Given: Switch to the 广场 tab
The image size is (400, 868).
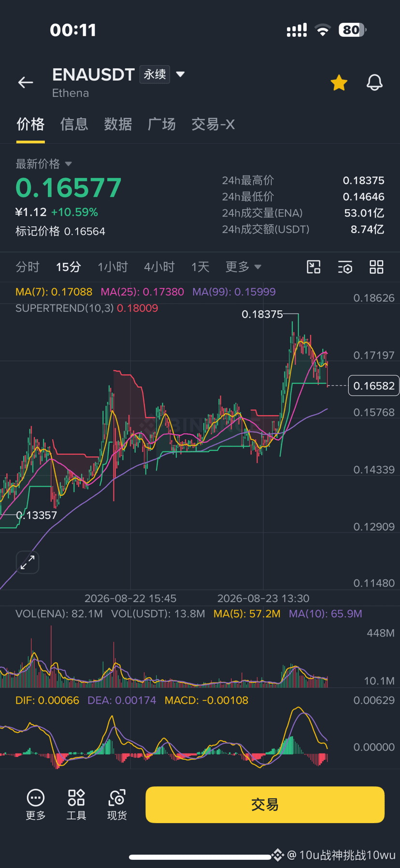Looking at the screenshot, I should tap(162, 124).
